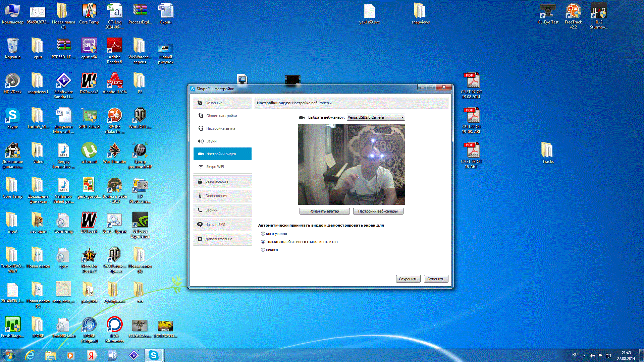Open Настройка звука in the Skype sidebar
The height and width of the screenshot is (362, 644).
tap(222, 128)
